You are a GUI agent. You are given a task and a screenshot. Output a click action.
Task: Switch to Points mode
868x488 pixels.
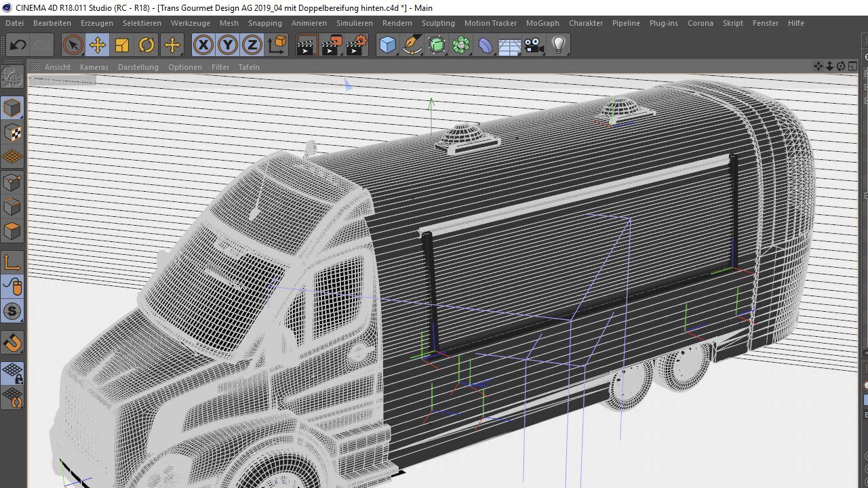[x=12, y=182]
